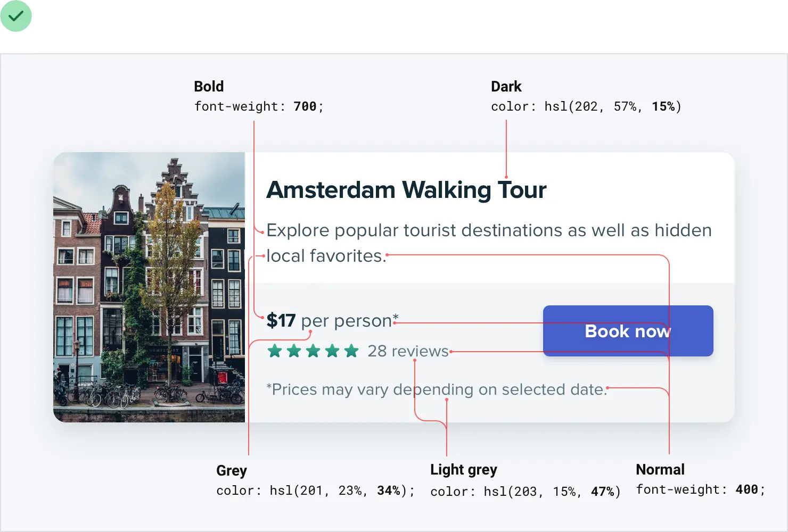Select the third rating star
The width and height of the screenshot is (788, 532).
(313, 351)
